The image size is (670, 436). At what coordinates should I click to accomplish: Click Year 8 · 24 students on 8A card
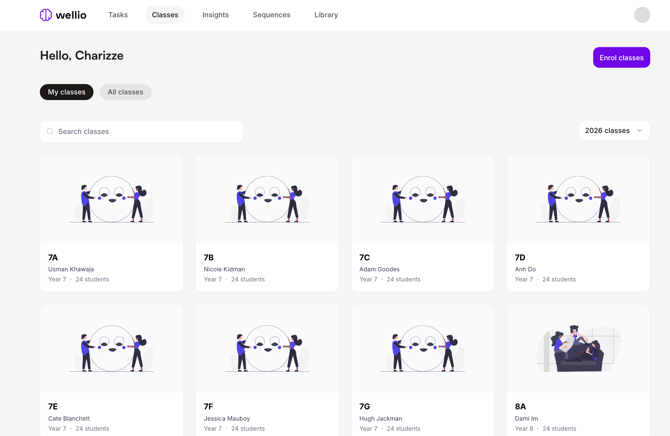pos(545,429)
